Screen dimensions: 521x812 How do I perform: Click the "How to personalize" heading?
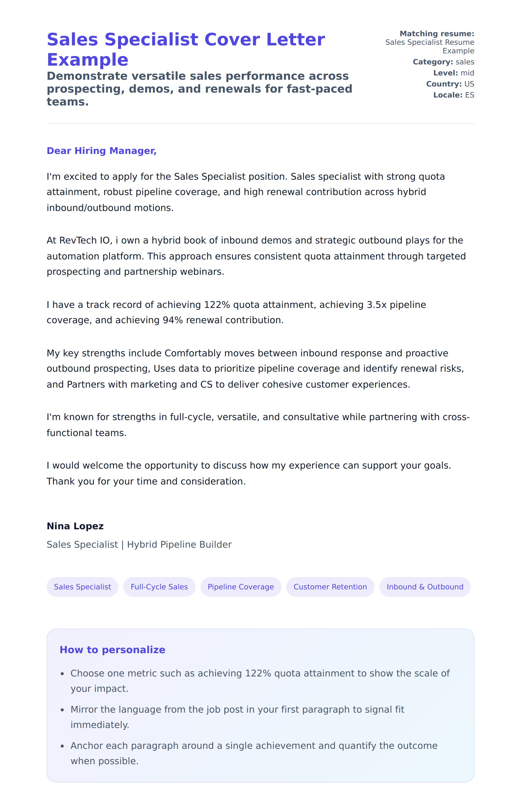(x=112, y=649)
